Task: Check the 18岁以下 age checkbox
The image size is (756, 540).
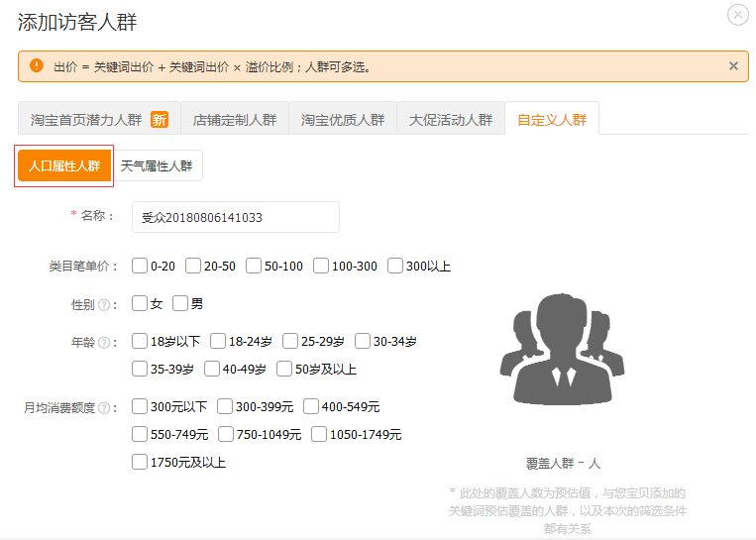Action: [140, 341]
